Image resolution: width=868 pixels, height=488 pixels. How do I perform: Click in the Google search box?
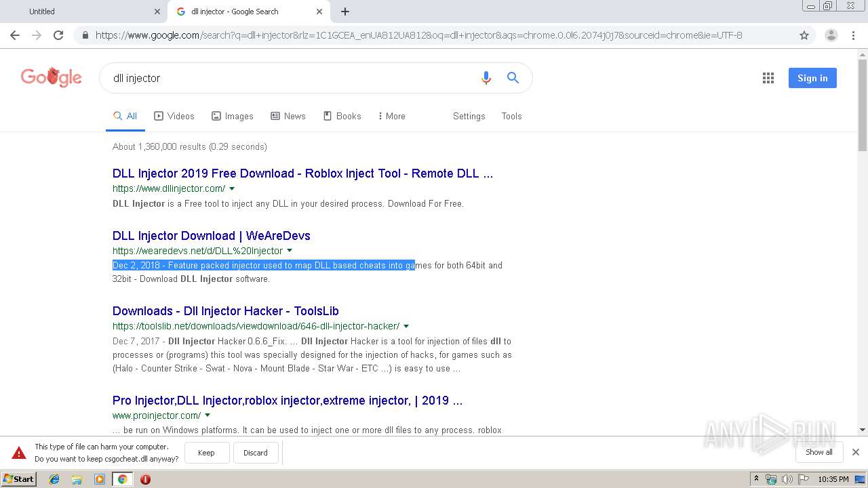(x=292, y=78)
